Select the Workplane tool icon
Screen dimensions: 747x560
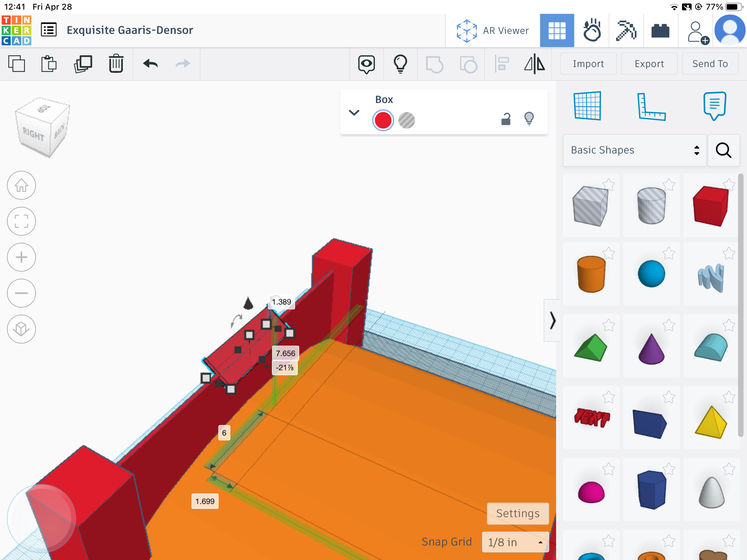pos(587,106)
